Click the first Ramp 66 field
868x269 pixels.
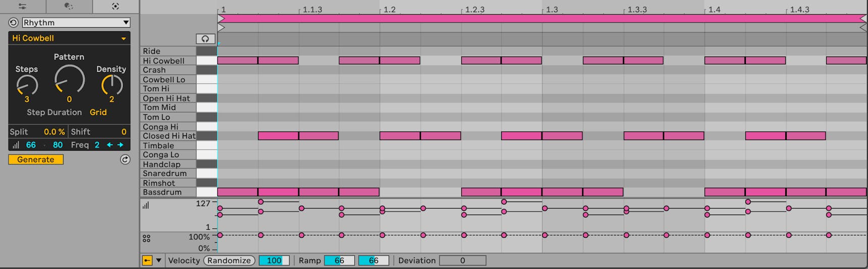[x=339, y=260]
